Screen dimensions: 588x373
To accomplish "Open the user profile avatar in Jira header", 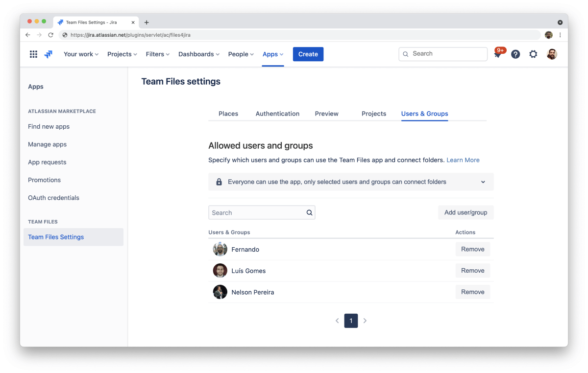I will [552, 54].
